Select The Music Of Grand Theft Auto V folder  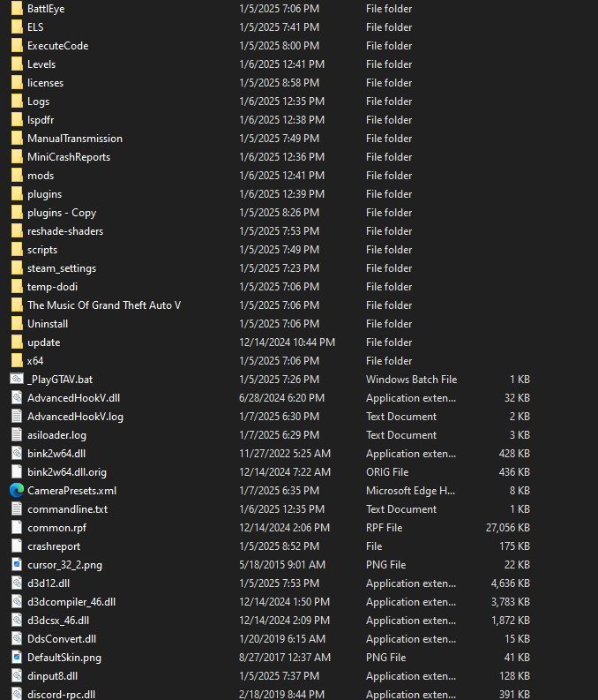pos(104,305)
